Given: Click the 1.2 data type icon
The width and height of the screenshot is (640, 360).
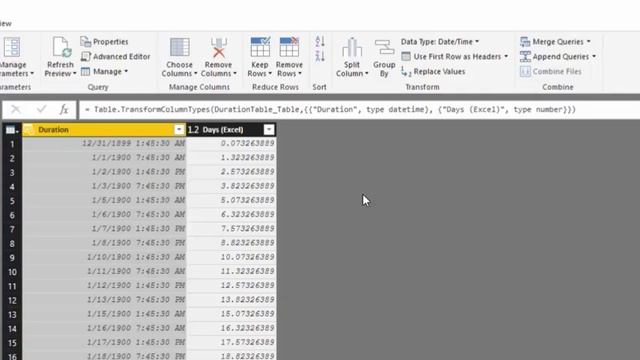Looking at the screenshot, I should point(193,130).
